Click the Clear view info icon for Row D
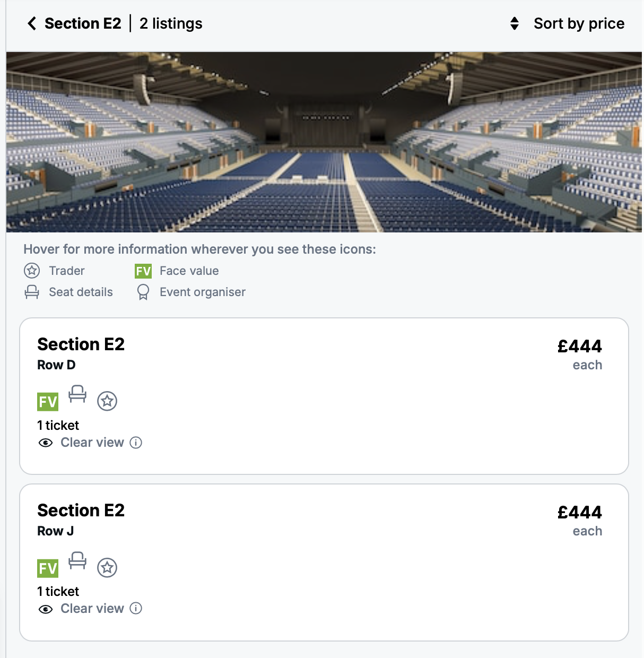Screen dimensions: 644x658 (x=136, y=443)
